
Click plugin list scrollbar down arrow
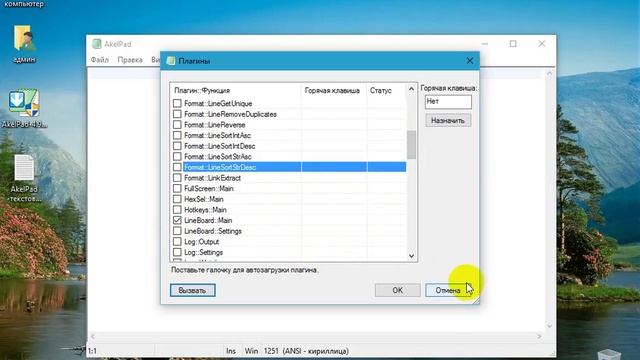411,256
